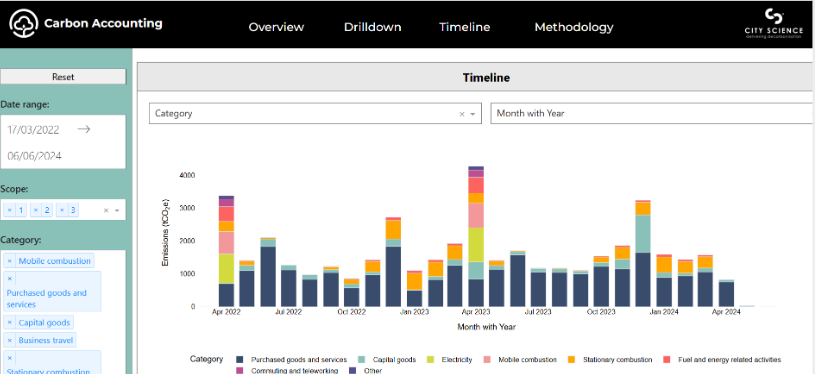815x374 pixels.
Task: Open the Category grouping dropdown arrow
Action: (473, 114)
